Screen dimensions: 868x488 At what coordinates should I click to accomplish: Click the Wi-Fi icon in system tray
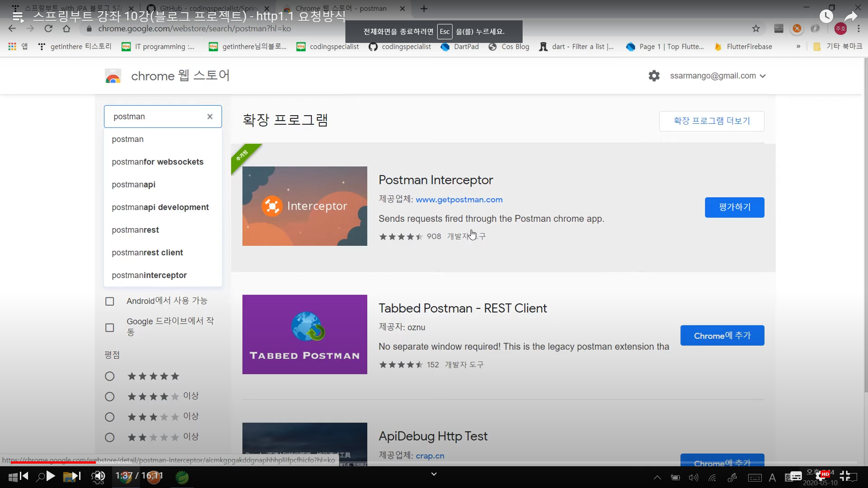pyautogui.click(x=712, y=478)
